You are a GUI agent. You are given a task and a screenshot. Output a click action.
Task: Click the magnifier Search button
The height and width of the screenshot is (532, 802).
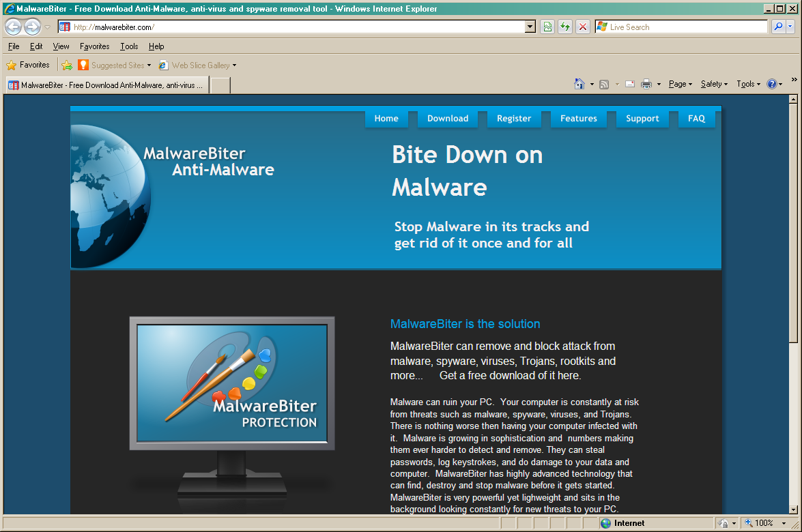click(x=778, y=27)
